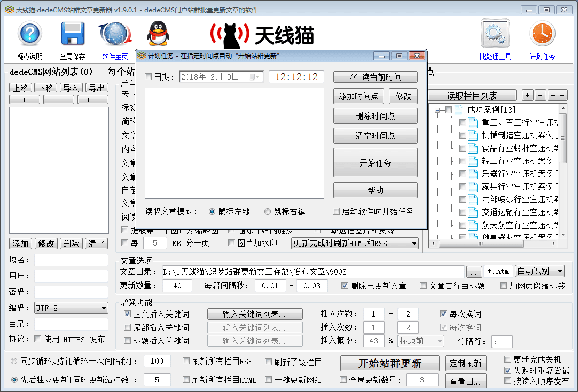578x392 pixels.
Task: Click 查看日志 button
Action: 466,381
